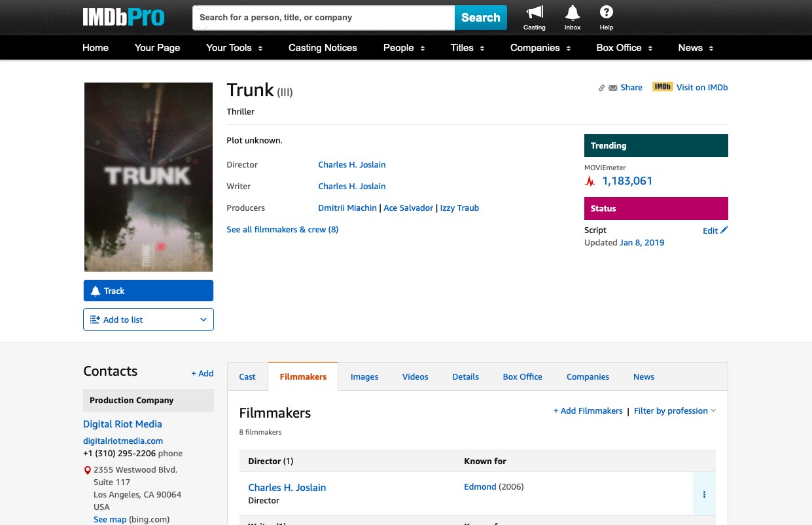Switch to the Details tab

(466, 377)
